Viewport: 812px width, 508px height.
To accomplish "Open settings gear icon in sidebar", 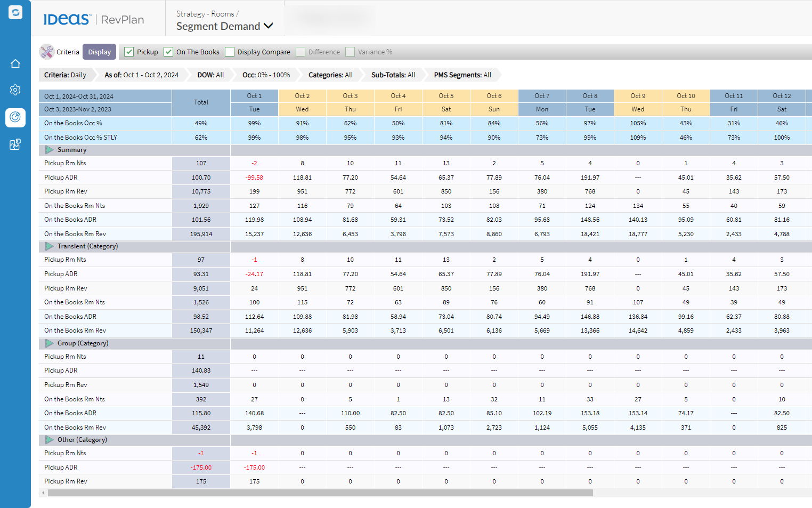I will (x=15, y=90).
